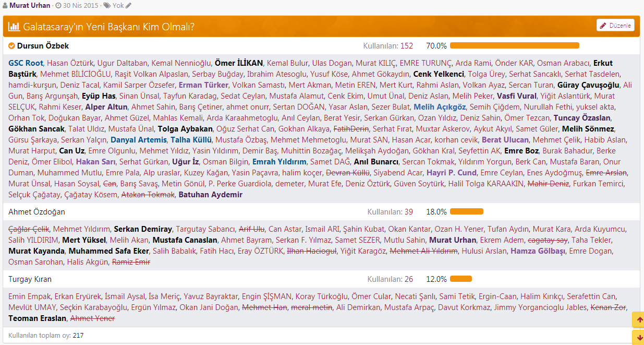The image size is (644, 345).
Task: Open Vasfi Vural voter profile
Action: point(517,96)
